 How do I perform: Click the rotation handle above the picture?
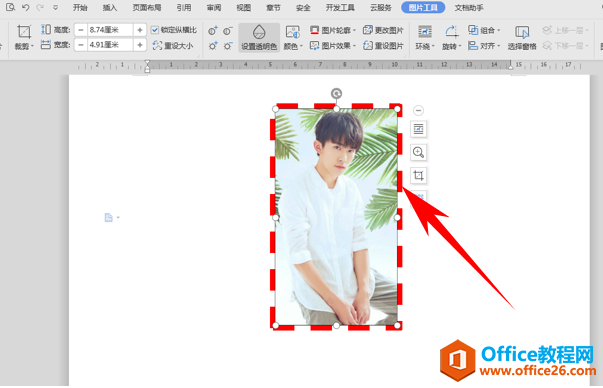point(336,93)
